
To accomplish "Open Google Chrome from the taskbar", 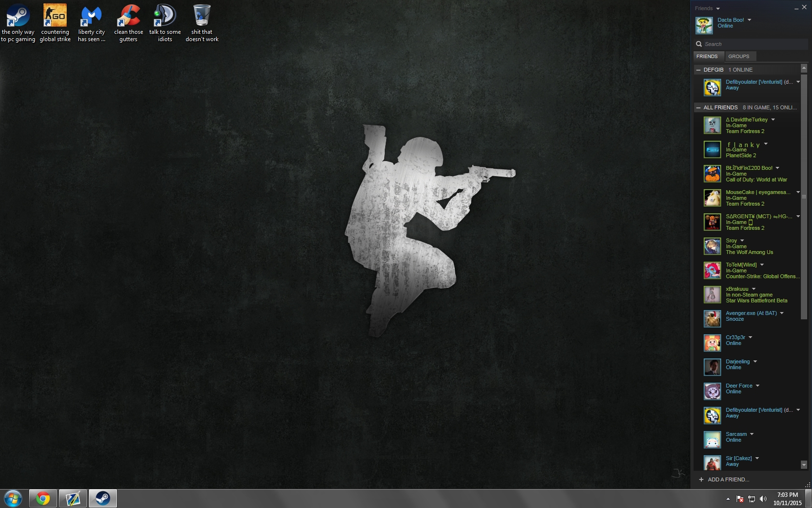I will click(43, 498).
